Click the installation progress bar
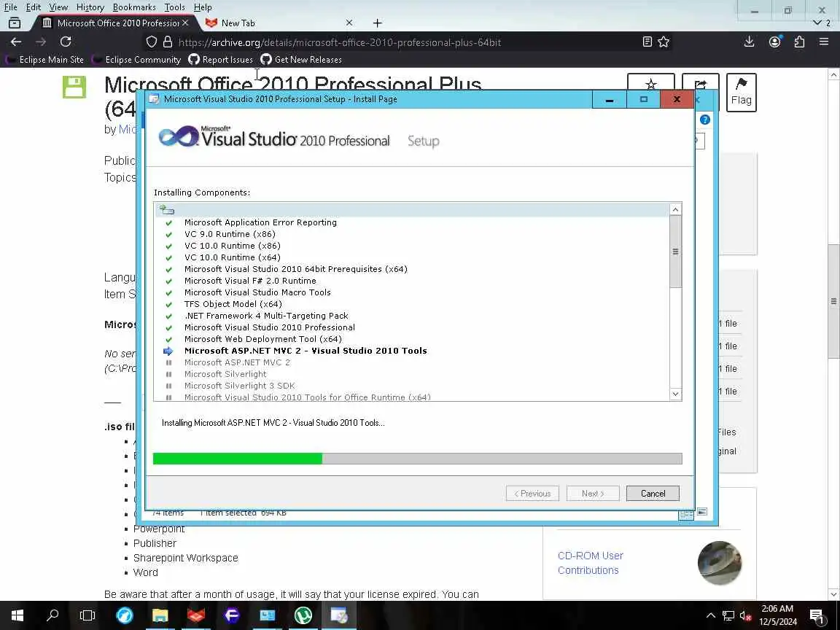This screenshot has width=840, height=630. [417, 459]
